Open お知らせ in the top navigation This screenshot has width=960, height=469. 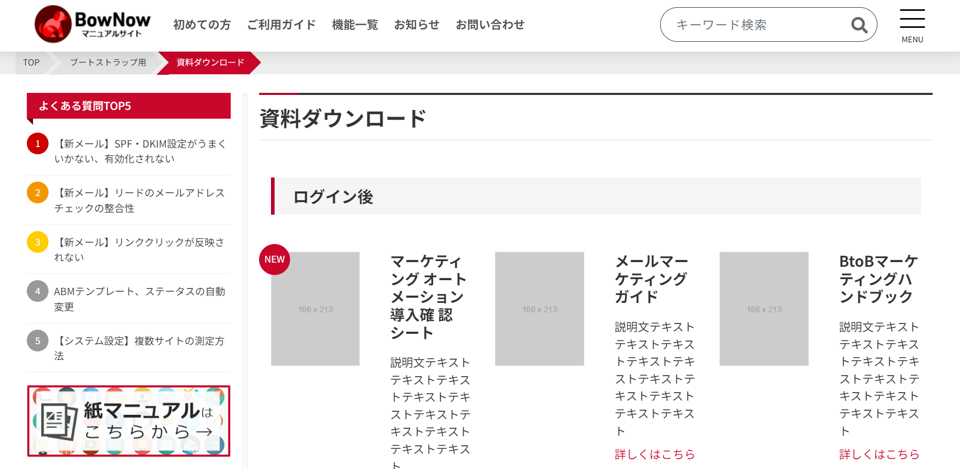(416, 24)
